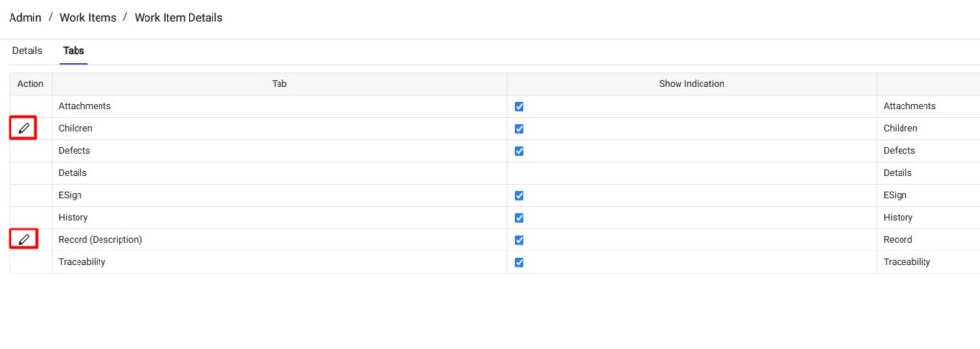Click Defects in the rightmost column
This screenshot has width=980, height=349.
coord(899,150)
